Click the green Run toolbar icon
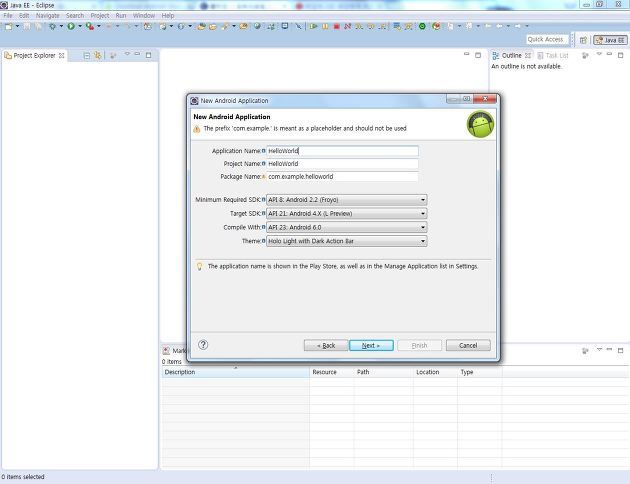 [x=71, y=26]
